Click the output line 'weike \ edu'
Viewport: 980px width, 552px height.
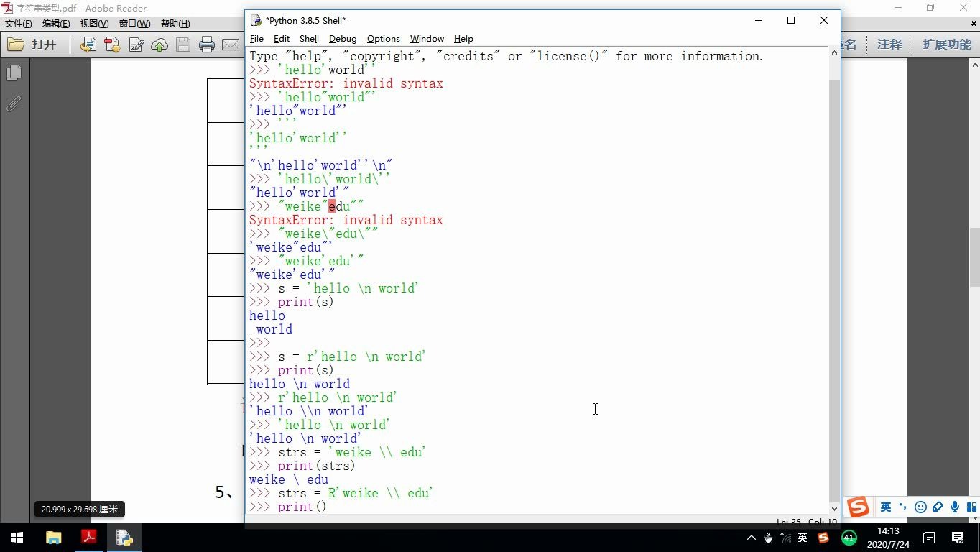289,479
